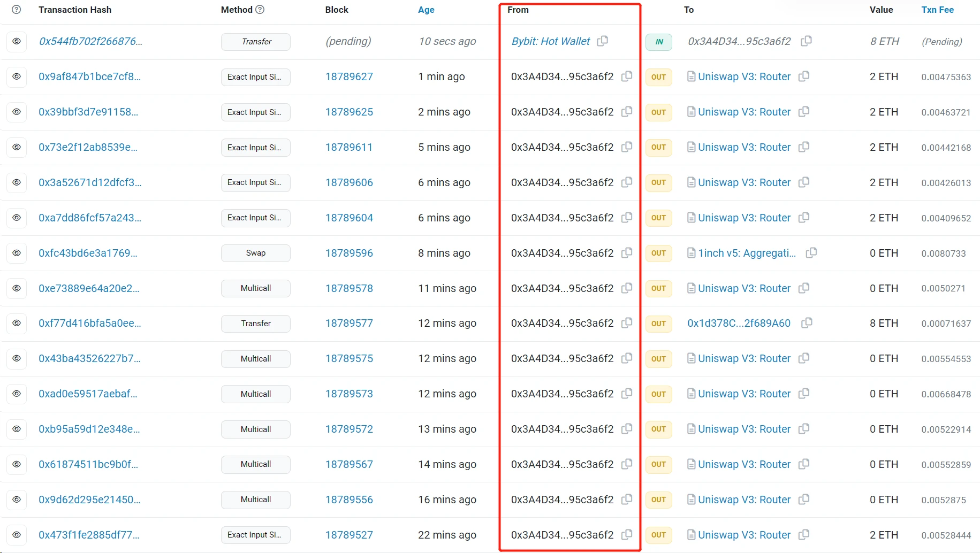Copy the To address in pending transaction row
The height and width of the screenshot is (553, 980).
point(806,41)
